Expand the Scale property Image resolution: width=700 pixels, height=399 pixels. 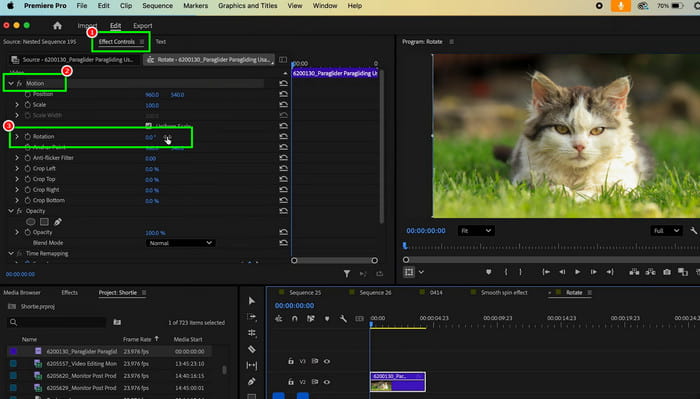click(x=17, y=105)
